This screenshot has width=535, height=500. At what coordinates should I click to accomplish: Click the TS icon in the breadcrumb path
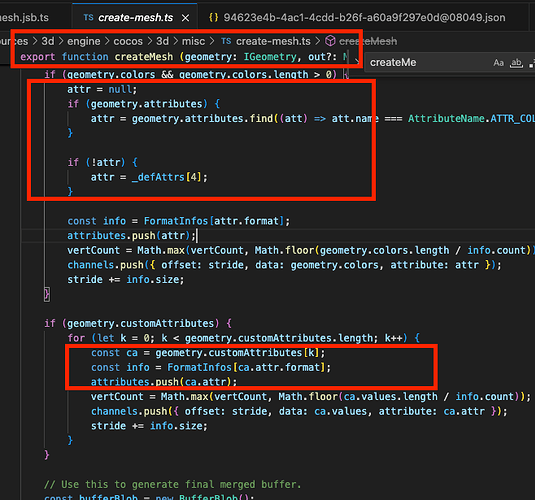[x=226, y=41]
